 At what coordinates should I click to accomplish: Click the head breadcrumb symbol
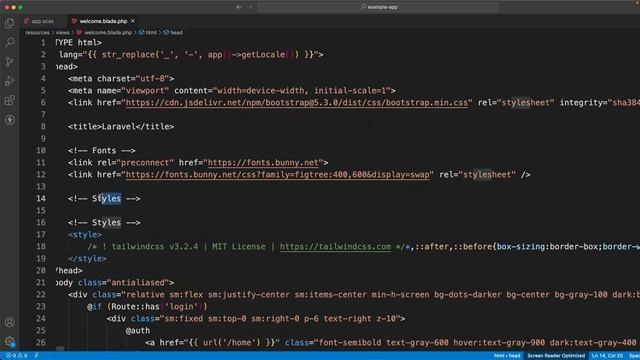click(173, 33)
